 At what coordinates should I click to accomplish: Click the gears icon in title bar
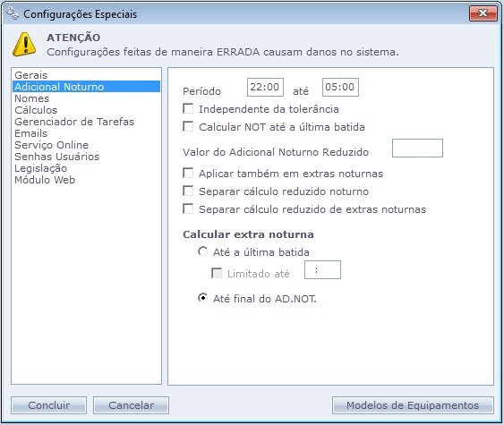13,13
